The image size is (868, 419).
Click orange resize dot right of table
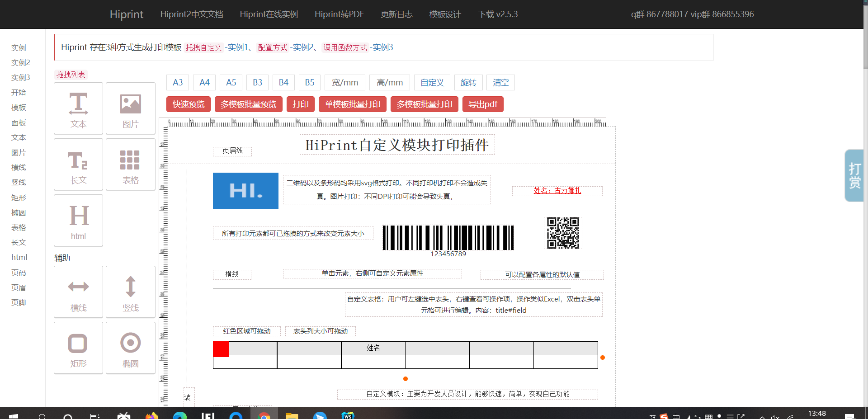point(603,358)
